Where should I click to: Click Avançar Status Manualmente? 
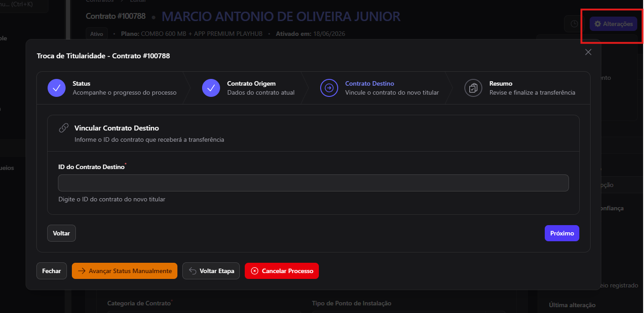pyautogui.click(x=124, y=271)
